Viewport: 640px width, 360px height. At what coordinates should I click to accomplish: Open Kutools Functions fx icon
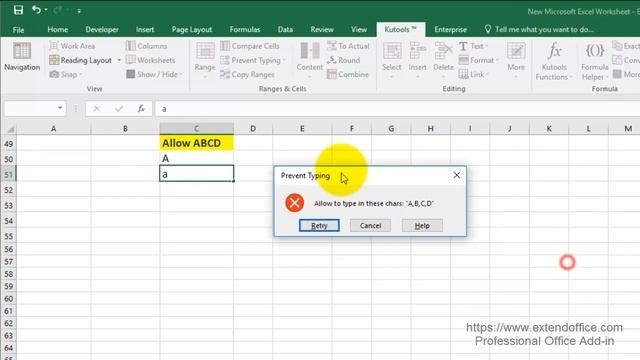point(554,51)
